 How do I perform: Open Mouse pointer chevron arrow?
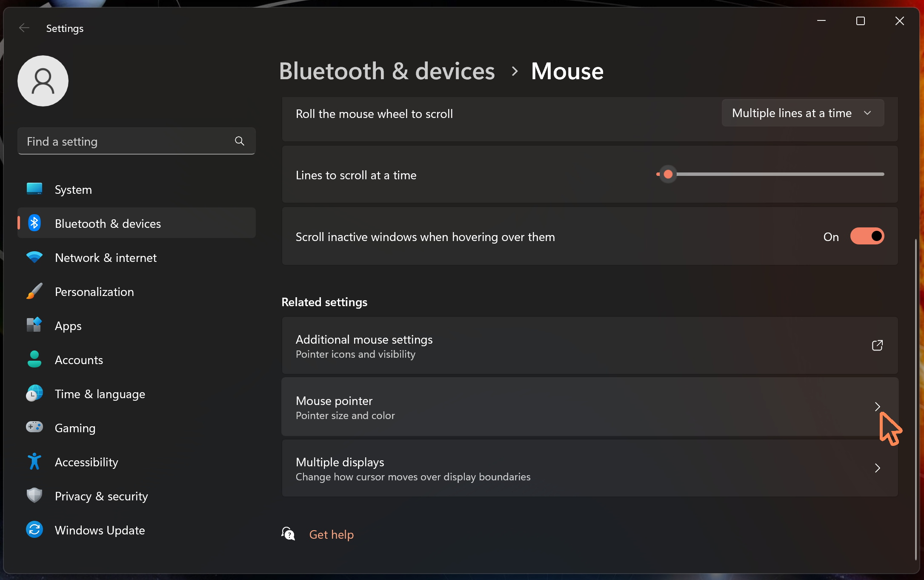[877, 407]
